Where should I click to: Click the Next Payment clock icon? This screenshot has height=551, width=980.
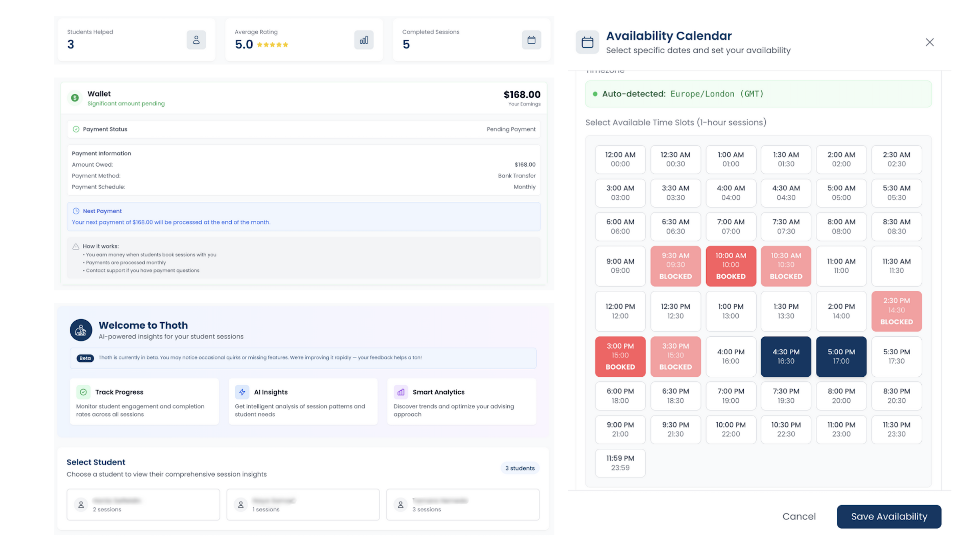pos(76,211)
